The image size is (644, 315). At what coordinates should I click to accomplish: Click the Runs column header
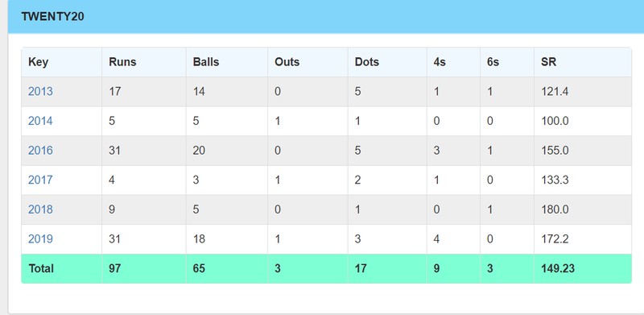122,62
